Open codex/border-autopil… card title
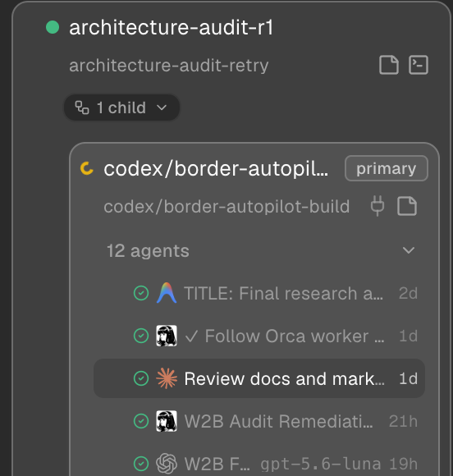Screen dimensions: 453x476 click(216, 169)
